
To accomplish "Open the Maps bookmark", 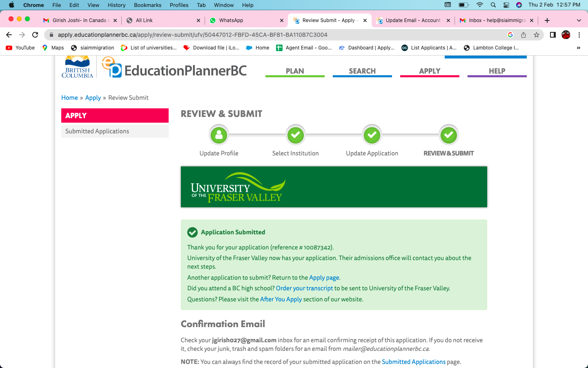I will pos(53,48).
